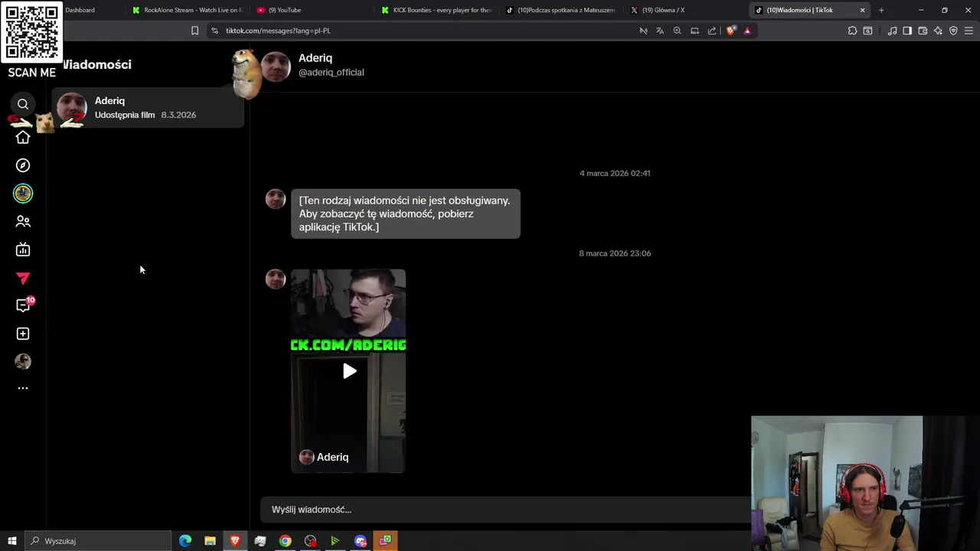Viewport: 980px width, 551px height.
Task: Switch to RockAlone Stream Kick tab
Action: click(x=187, y=10)
